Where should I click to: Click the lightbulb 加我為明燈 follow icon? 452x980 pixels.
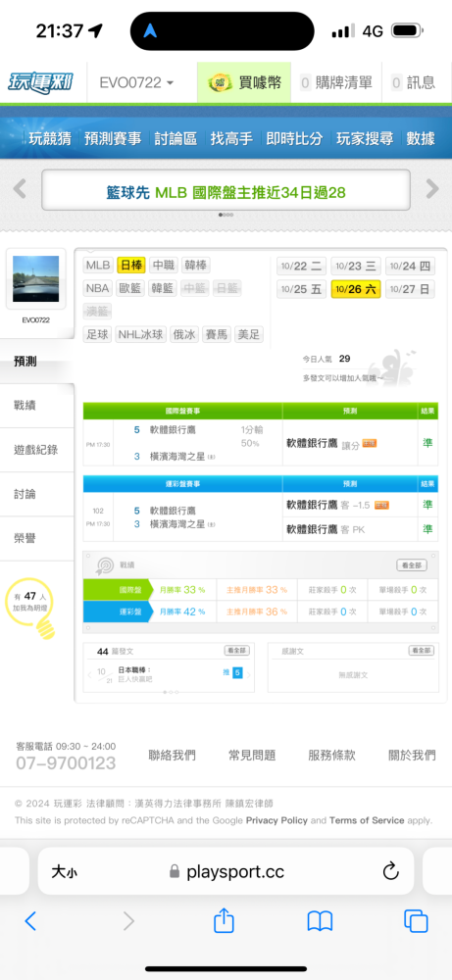tap(30, 609)
